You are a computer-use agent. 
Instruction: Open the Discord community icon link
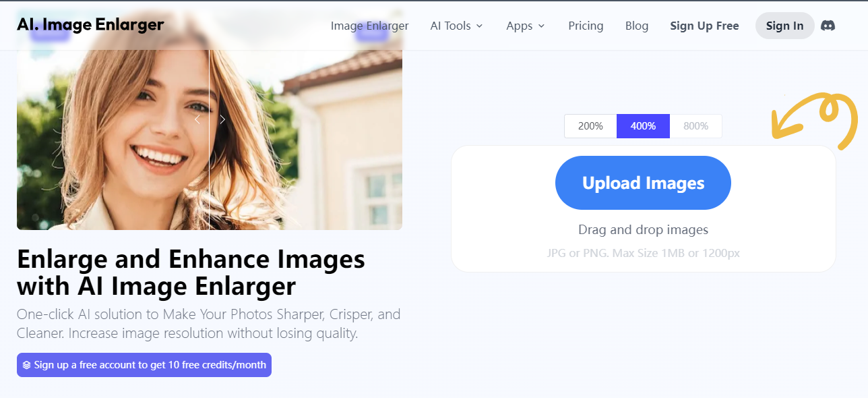tap(828, 26)
